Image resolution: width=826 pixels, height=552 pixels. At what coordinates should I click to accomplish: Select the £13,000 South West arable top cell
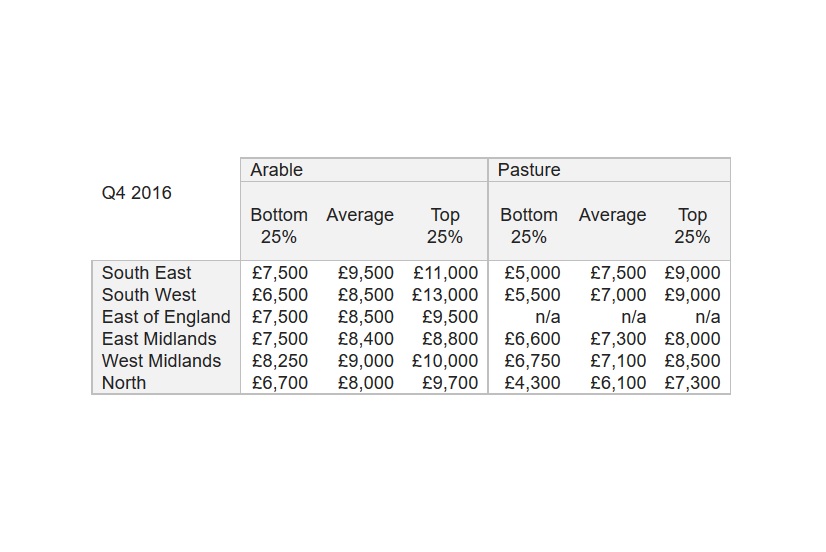point(445,295)
